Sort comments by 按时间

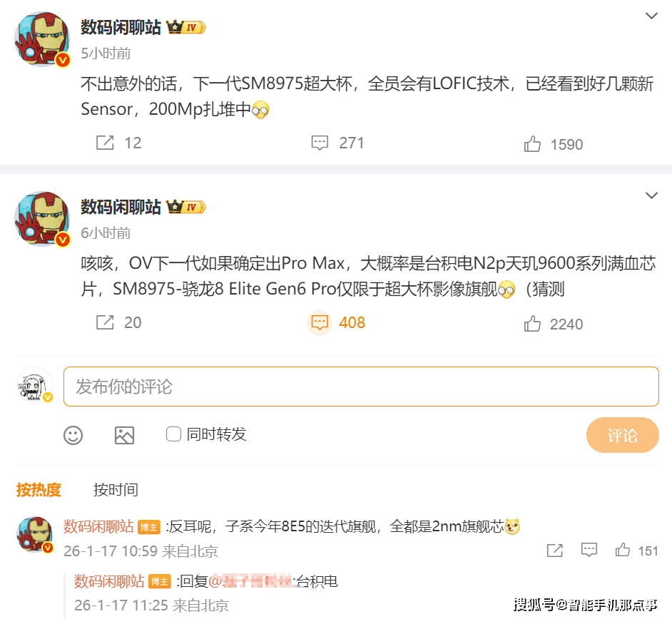(116, 490)
